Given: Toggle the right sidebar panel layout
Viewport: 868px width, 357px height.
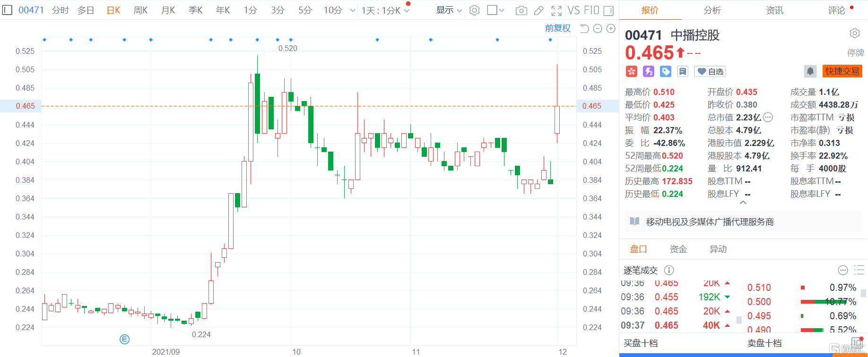Looking at the screenshot, I should click(609, 10).
